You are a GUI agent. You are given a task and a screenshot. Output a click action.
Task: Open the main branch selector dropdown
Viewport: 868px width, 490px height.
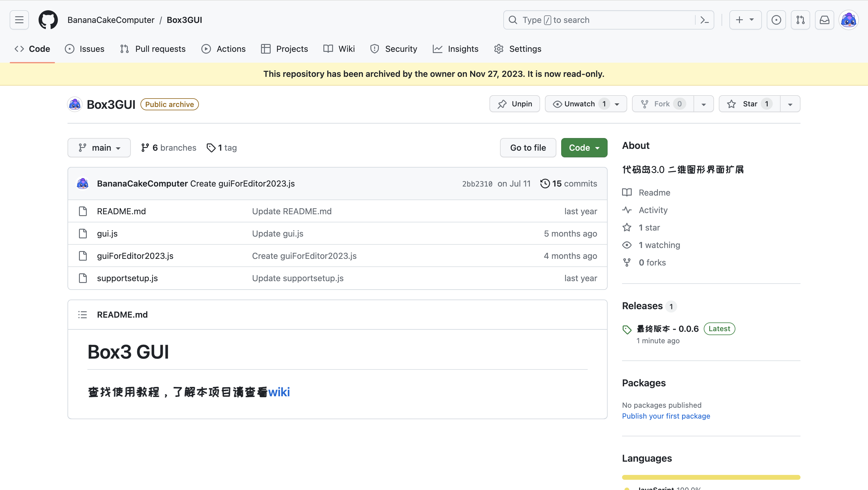99,148
